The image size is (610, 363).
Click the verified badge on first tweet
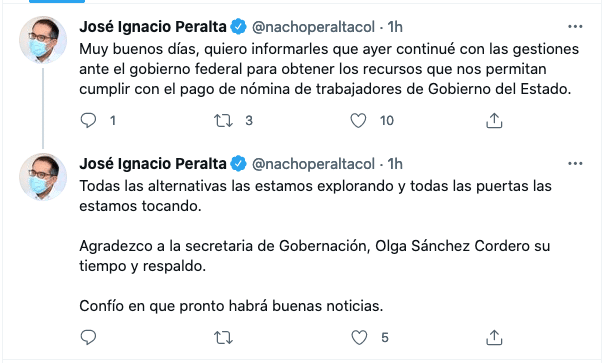[238, 27]
